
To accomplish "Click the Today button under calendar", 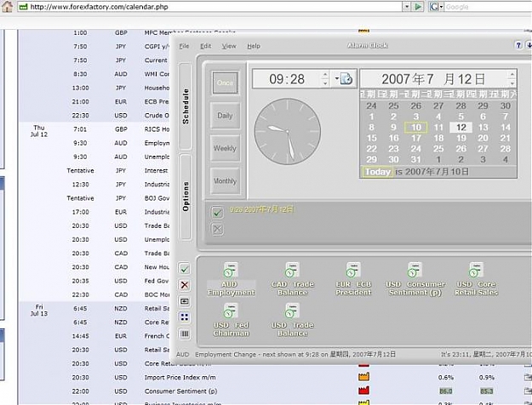I will (378, 172).
